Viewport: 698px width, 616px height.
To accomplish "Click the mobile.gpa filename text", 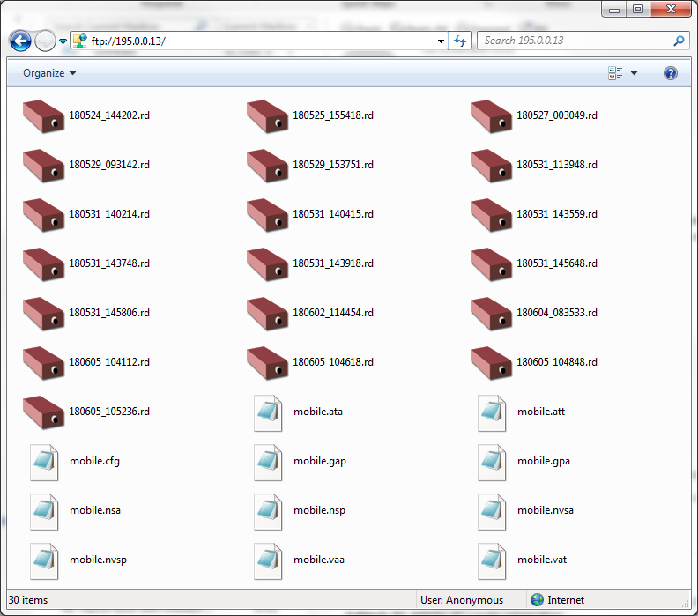I will (544, 461).
